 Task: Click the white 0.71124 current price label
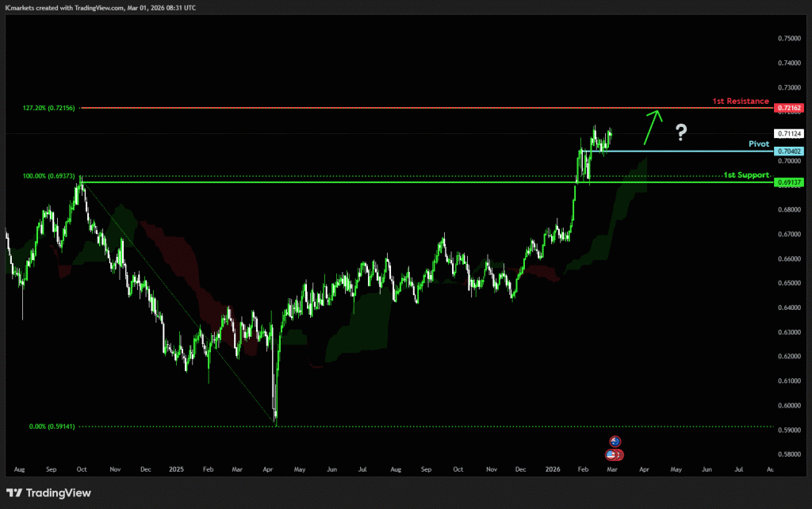coord(790,133)
